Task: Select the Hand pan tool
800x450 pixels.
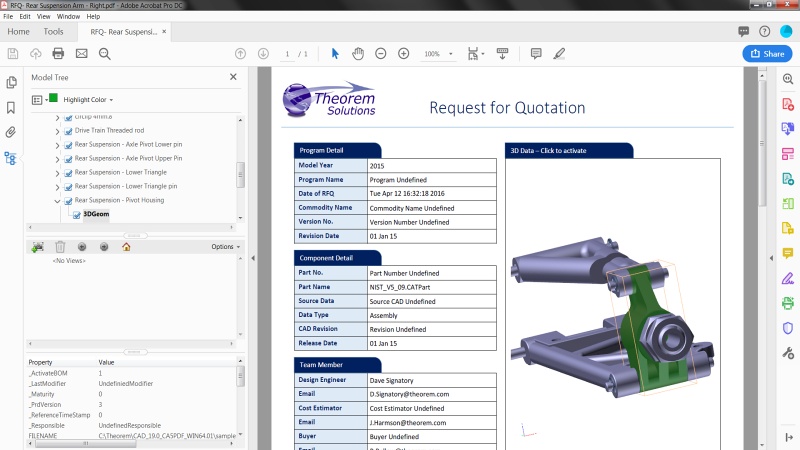Action: (x=358, y=54)
